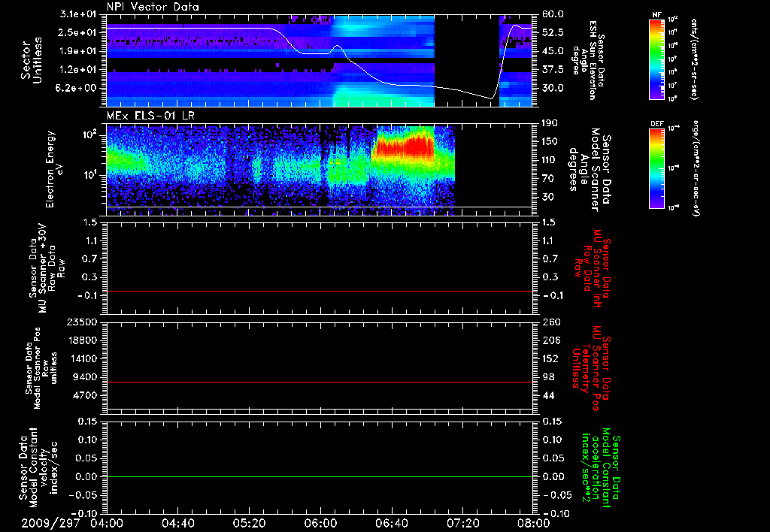Click the Sector Unitless axis title
770x532 pixels.
[32, 60]
